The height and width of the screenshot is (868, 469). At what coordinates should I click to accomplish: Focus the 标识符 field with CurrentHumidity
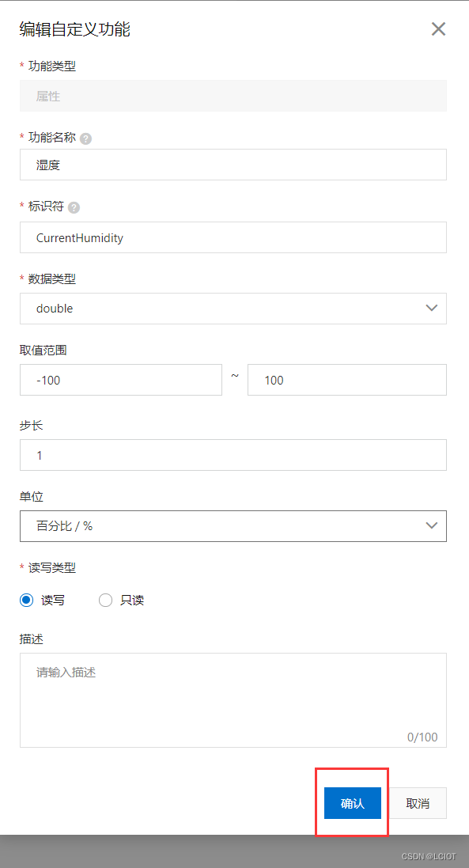point(233,237)
